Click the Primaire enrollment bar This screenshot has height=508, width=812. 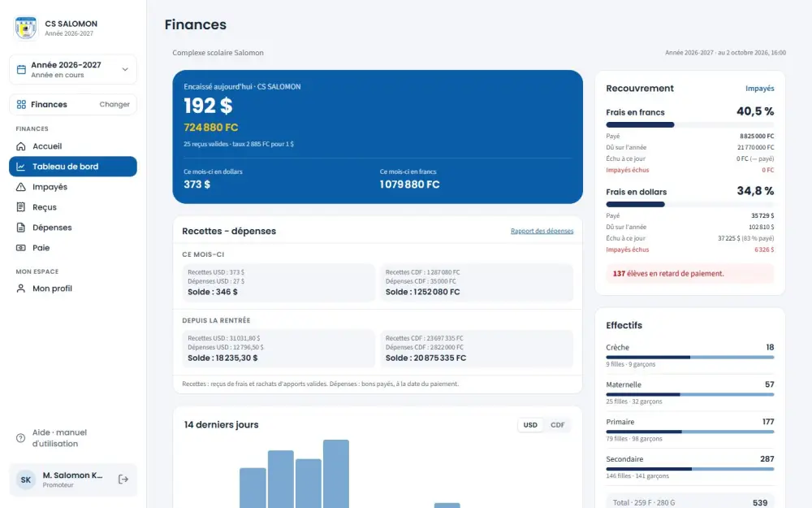pos(689,432)
